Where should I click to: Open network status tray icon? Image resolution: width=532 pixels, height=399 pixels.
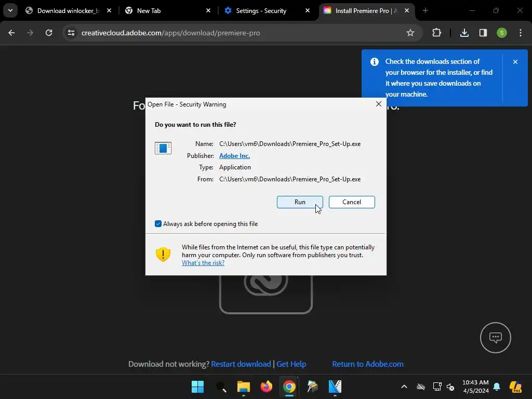(437, 387)
